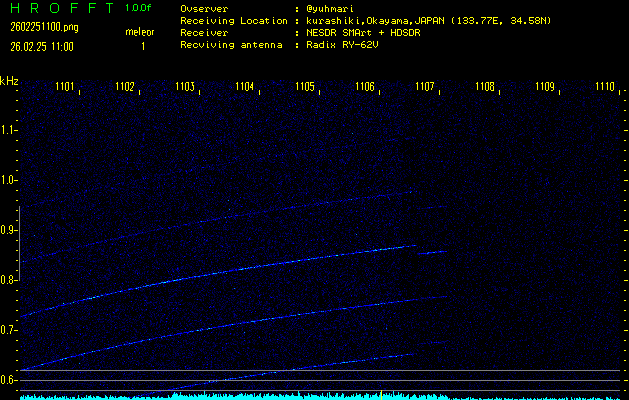
Task: Click the kHz axis unit label
Action: (x=9, y=81)
